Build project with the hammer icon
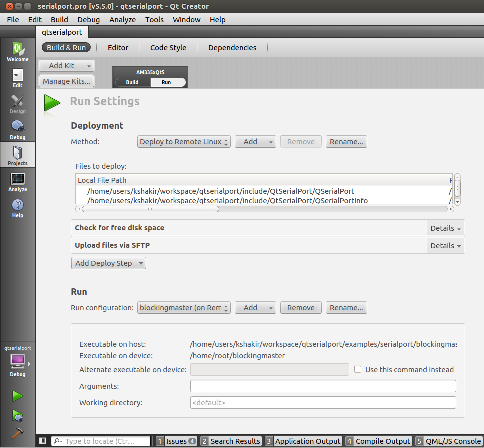This screenshot has height=448, width=484. 18,433
